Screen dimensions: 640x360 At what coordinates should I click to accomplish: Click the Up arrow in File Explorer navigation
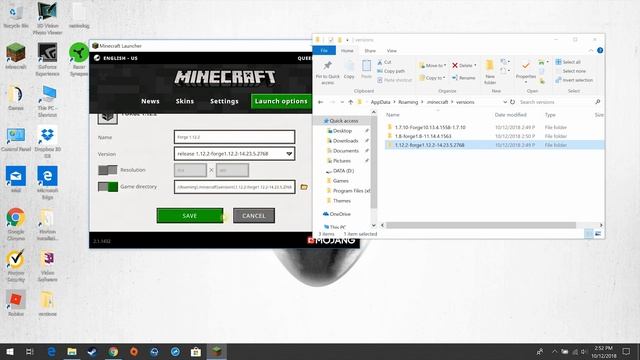351,102
